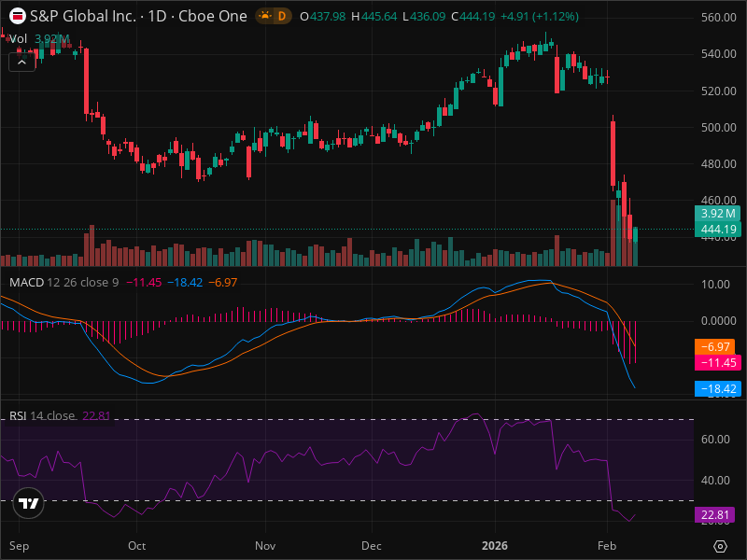Viewport: 747px width, 560px height.
Task: Click the 60.00 RSI axis label
Action: pyautogui.click(x=715, y=439)
